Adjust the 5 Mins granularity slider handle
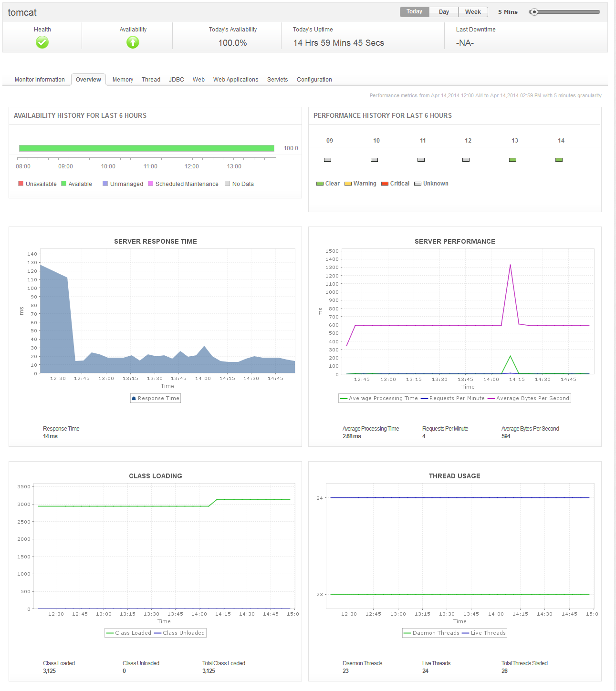 (x=534, y=12)
